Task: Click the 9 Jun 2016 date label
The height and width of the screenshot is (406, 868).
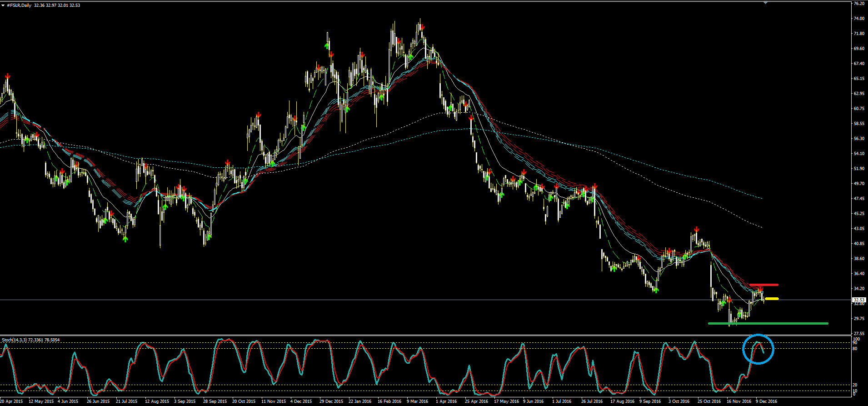Action: click(533, 401)
